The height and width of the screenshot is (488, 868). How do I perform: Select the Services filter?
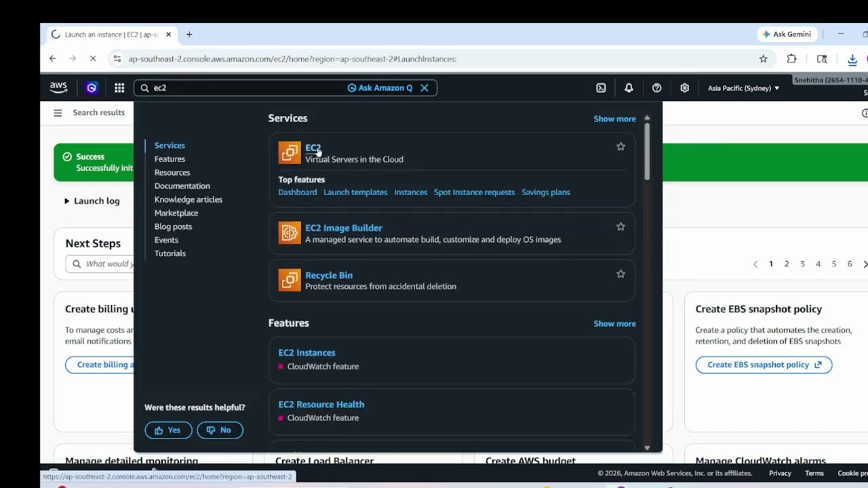coord(170,145)
